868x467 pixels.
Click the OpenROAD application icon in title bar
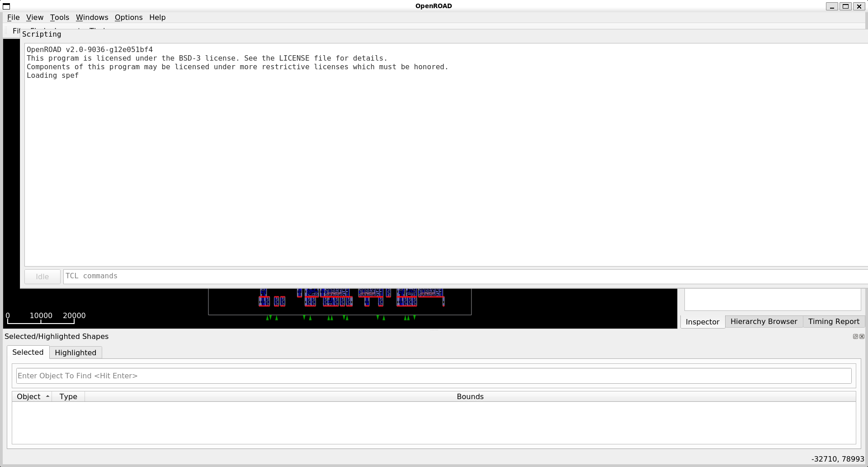[6, 6]
